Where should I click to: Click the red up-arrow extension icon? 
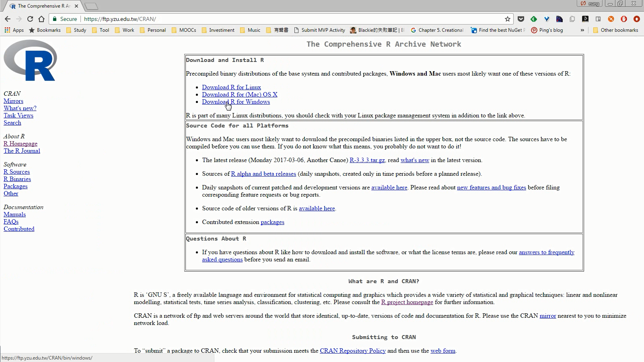coord(637,19)
